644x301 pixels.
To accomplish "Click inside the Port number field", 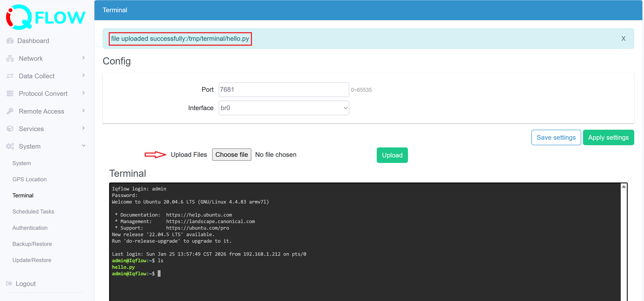I will point(283,89).
